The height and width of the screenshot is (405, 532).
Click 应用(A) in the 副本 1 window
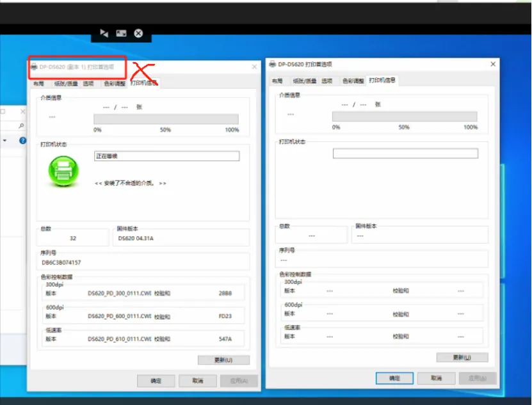coord(239,381)
